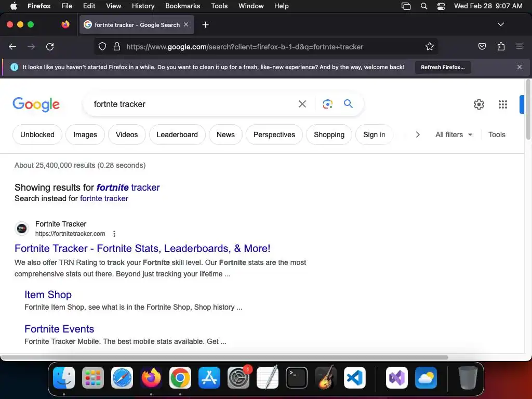Viewport: 532px width, 399px height.
Task: Click the corrected fortnite tracker link
Action: click(x=128, y=187)
